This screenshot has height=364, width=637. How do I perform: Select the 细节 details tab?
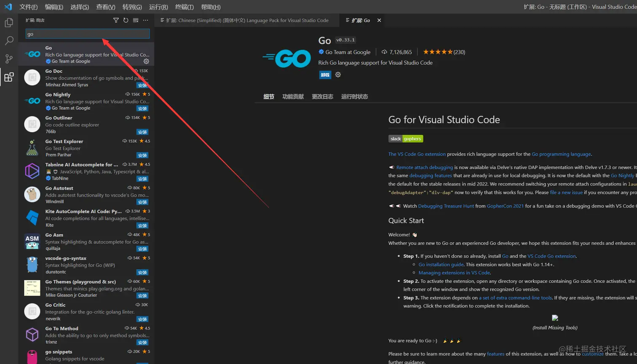(x=269, y=96)
